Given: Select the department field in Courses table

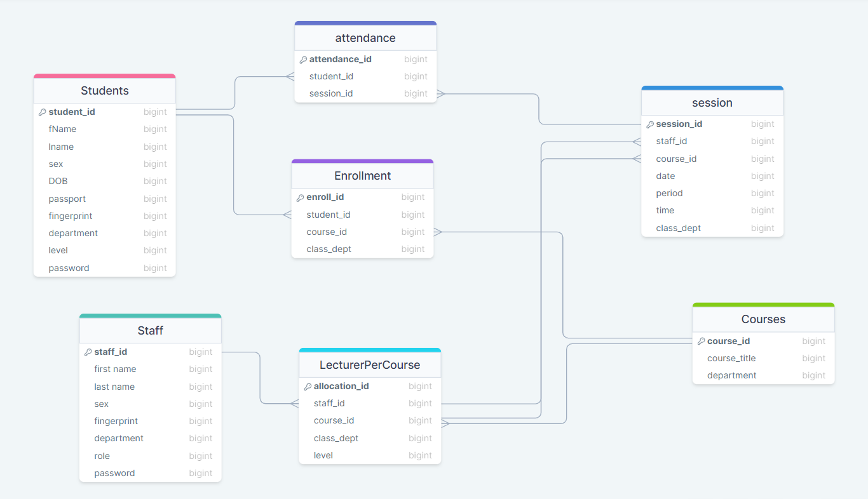Looking at the screenshot, I should (x=763, y=375).
